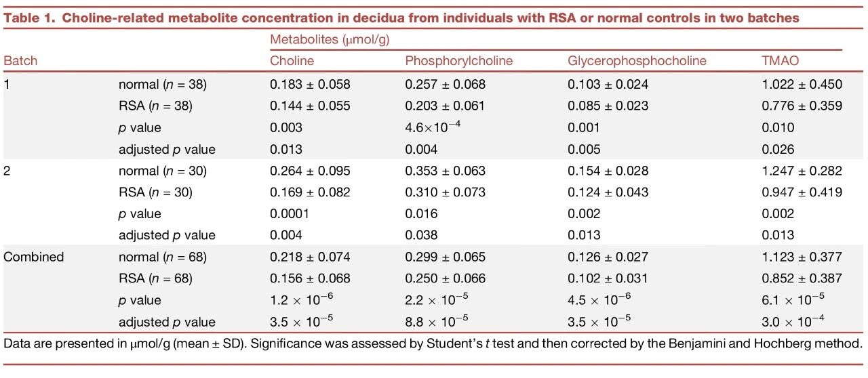This screenshot has height=378, width=868.
Task: Click the footnote about Student's t test
Action: 434,343
